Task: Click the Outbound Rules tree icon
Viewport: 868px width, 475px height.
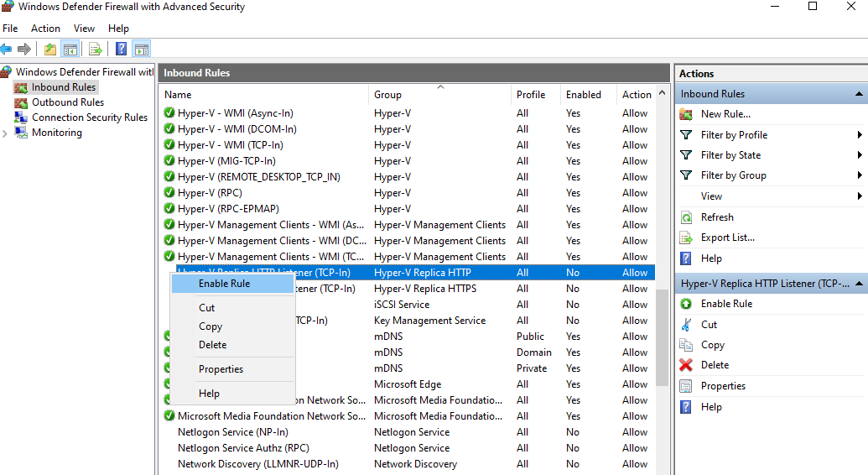Action: point(20,102)
